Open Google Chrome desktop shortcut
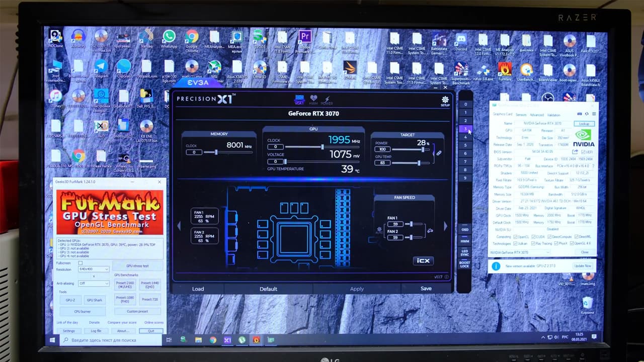This screenshot has width=644, height=362. [x=192, y=41]
